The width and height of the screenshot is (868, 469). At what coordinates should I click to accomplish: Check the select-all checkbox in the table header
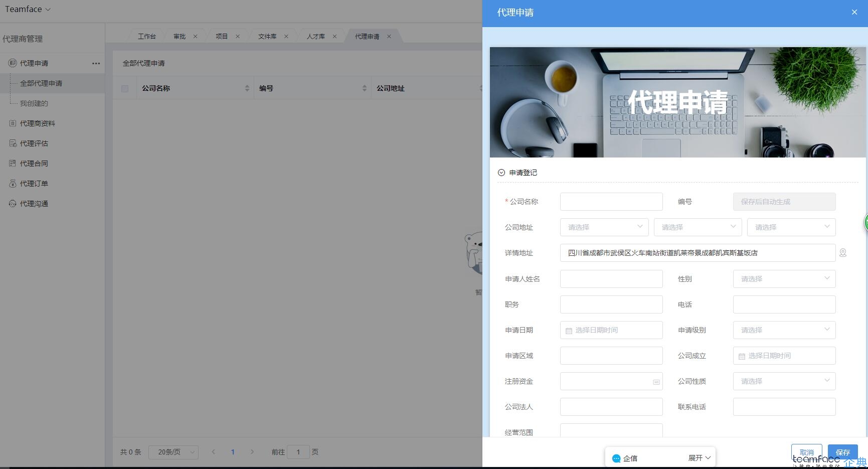[124, 88]
